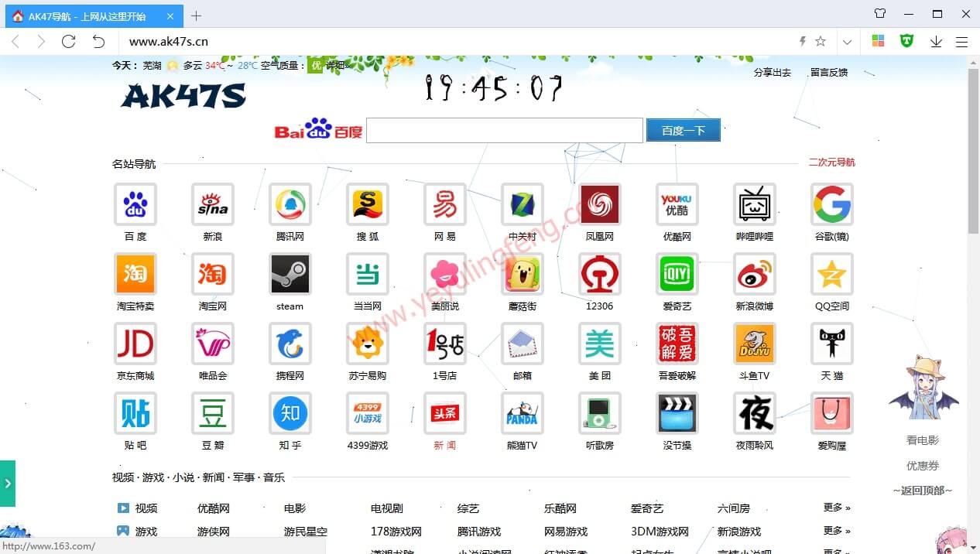Open the 网易 icon
This screenshot has width=980, height=554.
pos(445,204)
